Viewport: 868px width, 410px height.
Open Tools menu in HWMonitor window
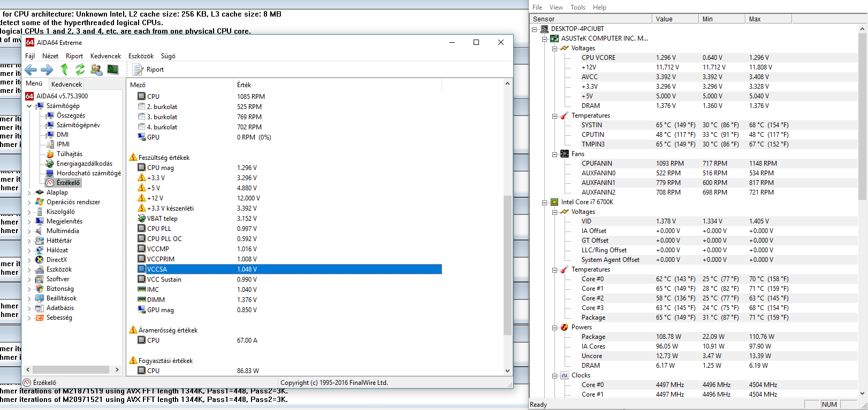(578, 7)
